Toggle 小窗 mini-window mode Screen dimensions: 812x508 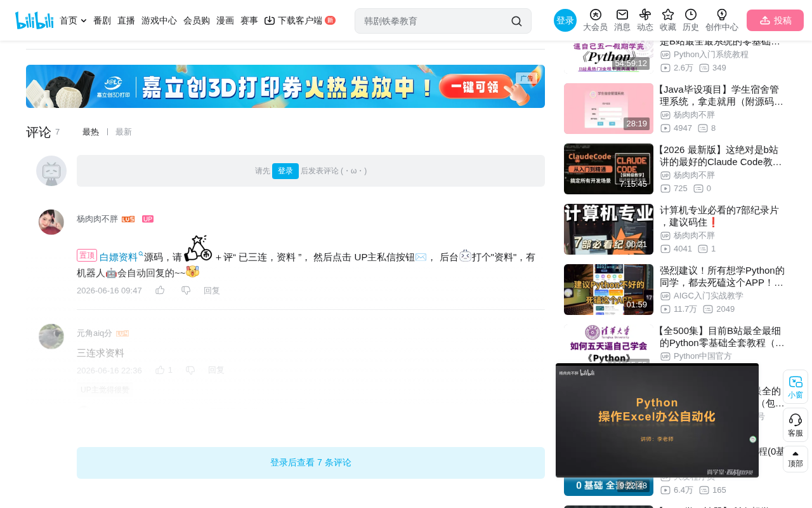click(796, 387)
